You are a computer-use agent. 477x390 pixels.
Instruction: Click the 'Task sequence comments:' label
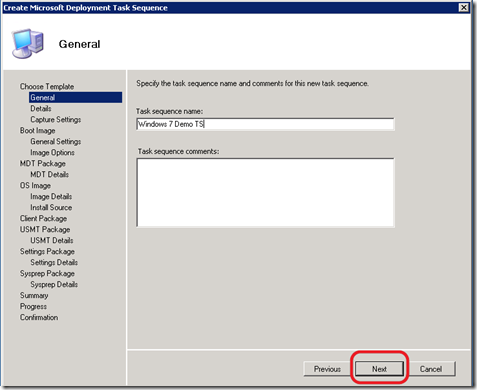[178, 151]
